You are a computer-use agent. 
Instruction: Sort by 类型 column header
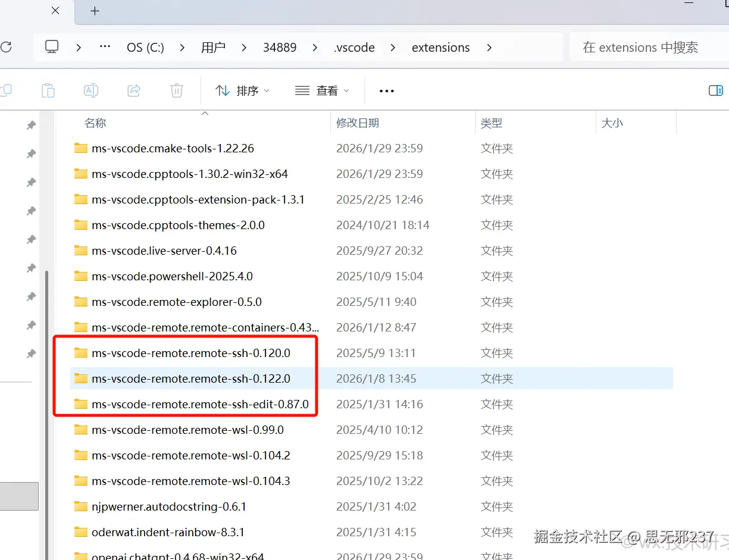point(492,123)
